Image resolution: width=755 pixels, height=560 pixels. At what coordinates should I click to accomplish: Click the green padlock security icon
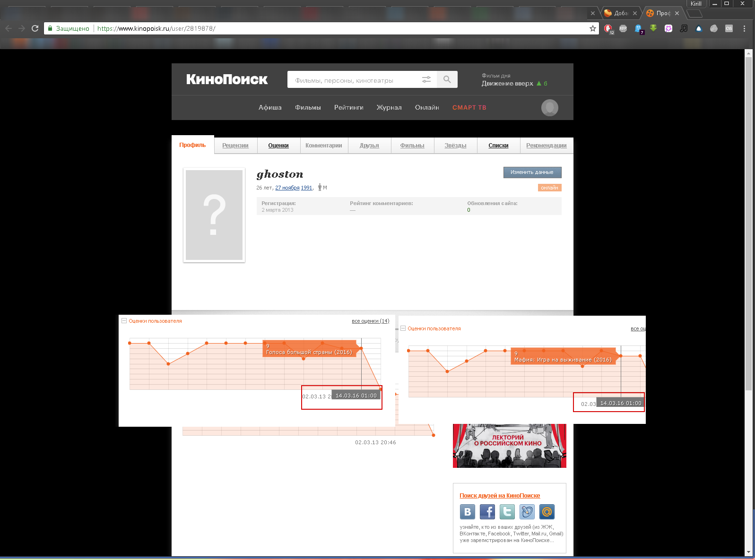50,28
